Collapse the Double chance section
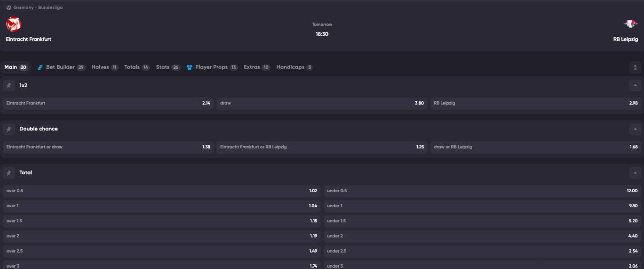 coord(635,129)
